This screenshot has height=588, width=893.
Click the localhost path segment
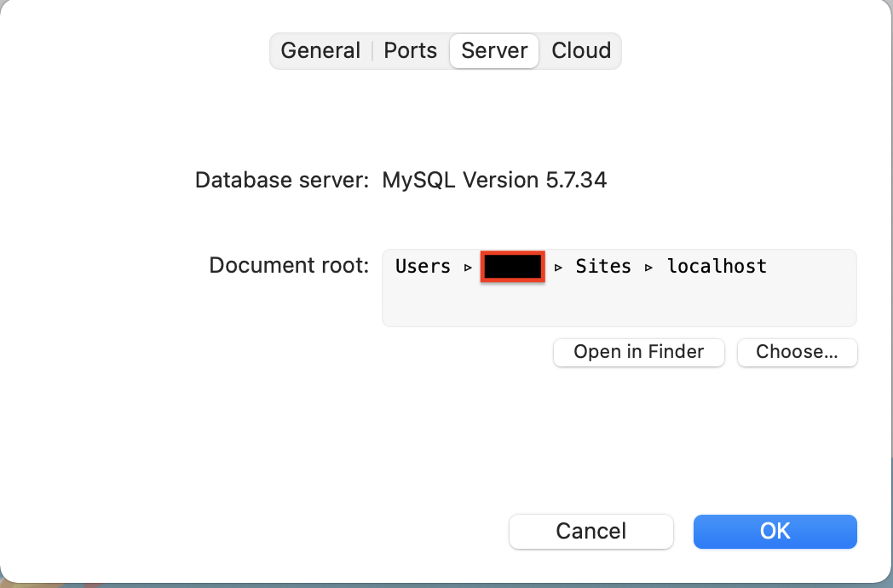[717, 267]
